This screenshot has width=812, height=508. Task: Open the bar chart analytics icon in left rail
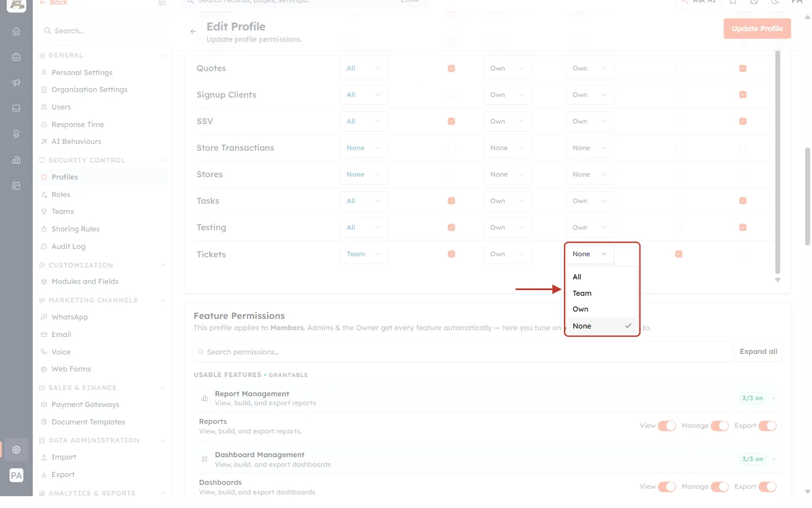click(x=16, y=160)
